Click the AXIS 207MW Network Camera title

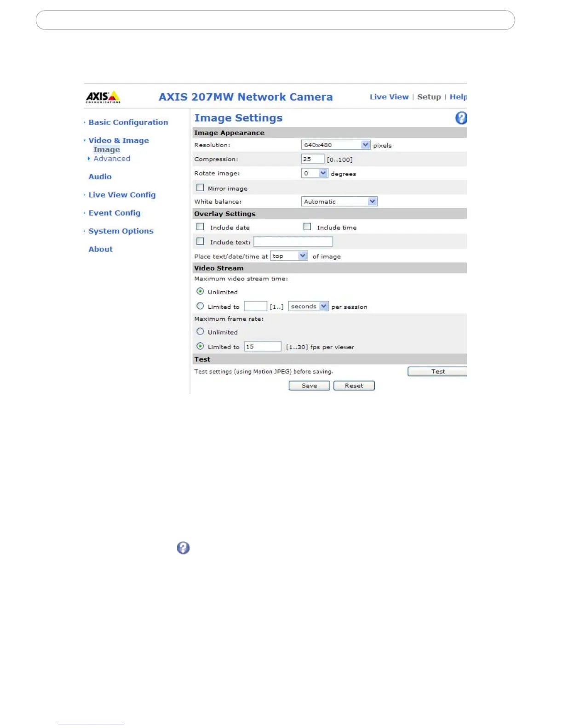click(246, 97)
